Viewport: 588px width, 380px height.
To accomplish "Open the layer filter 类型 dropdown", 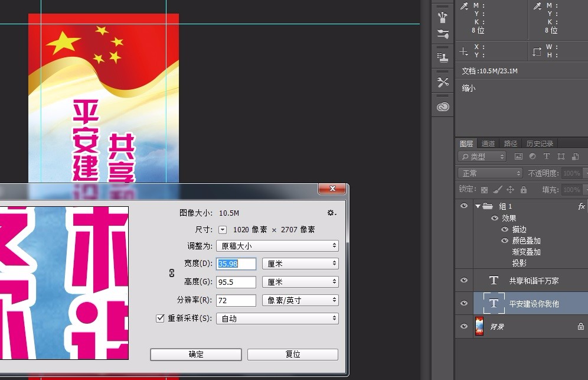I will pyautogui.click(x=482, y=157).
